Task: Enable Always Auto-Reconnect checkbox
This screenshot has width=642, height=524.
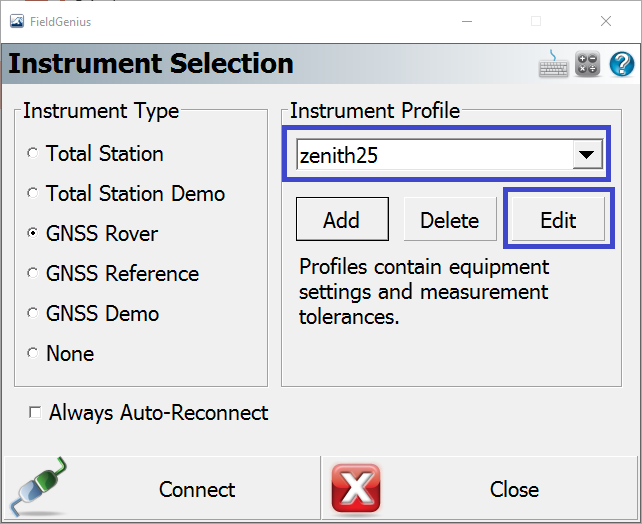Action: [36, 413]
